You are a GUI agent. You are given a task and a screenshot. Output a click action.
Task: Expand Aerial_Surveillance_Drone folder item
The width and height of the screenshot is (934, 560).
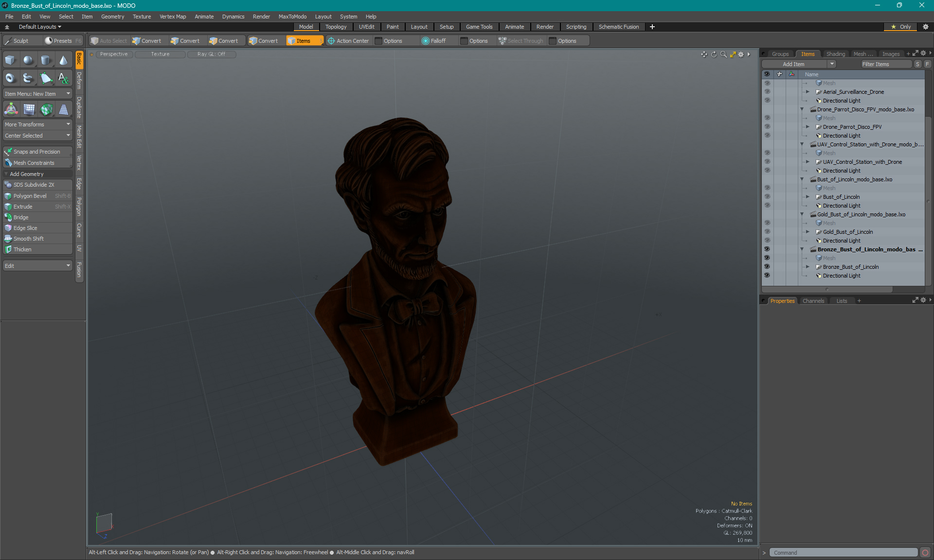808,92
